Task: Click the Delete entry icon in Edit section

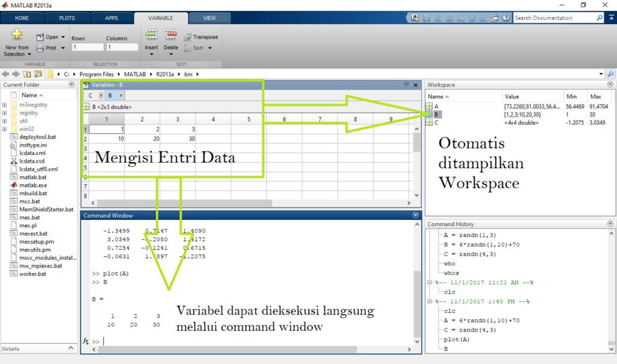Action: pos(172,34)
